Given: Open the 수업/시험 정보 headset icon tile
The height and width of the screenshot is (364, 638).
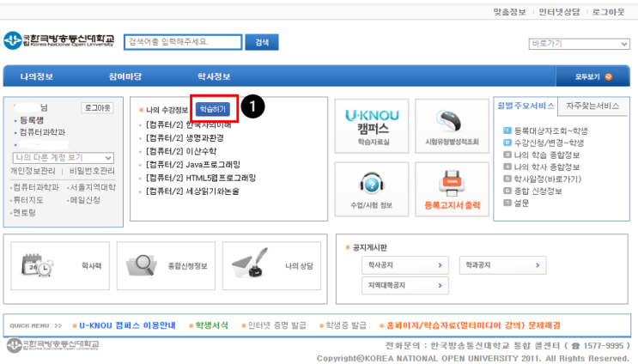Looking at the screenshot, I should tap(372, 190).
